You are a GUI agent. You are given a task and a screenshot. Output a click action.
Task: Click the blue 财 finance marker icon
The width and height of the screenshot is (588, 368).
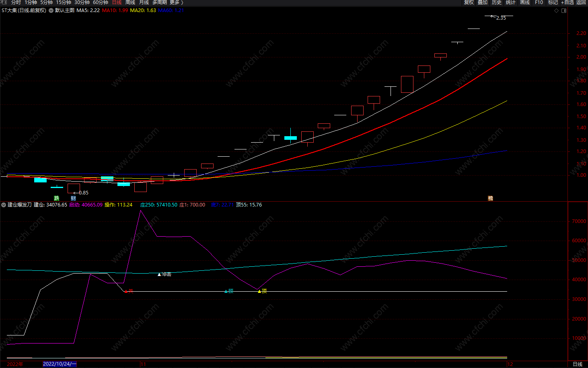tap(73, 198)
